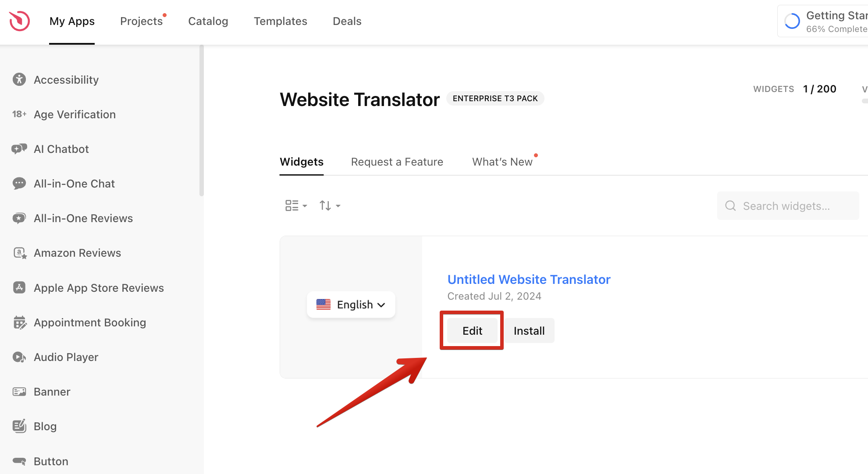Open the Amazon Reviews icon

(20, 253)
